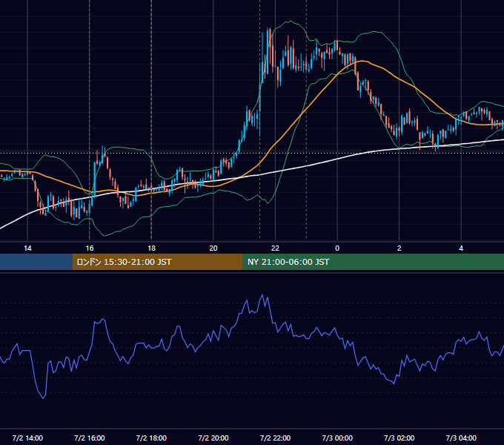Click the dotted horizontal price level line
This screenshot has width=504, height=445.
click(x=252, y=153)
